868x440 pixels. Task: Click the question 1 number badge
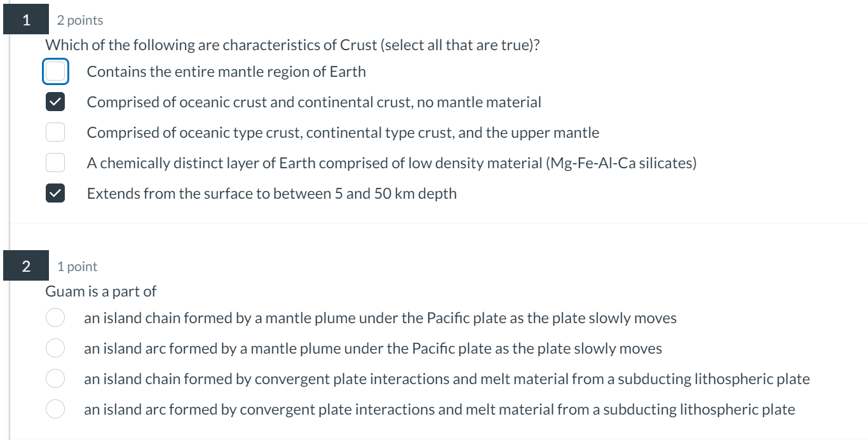[26, 19]
